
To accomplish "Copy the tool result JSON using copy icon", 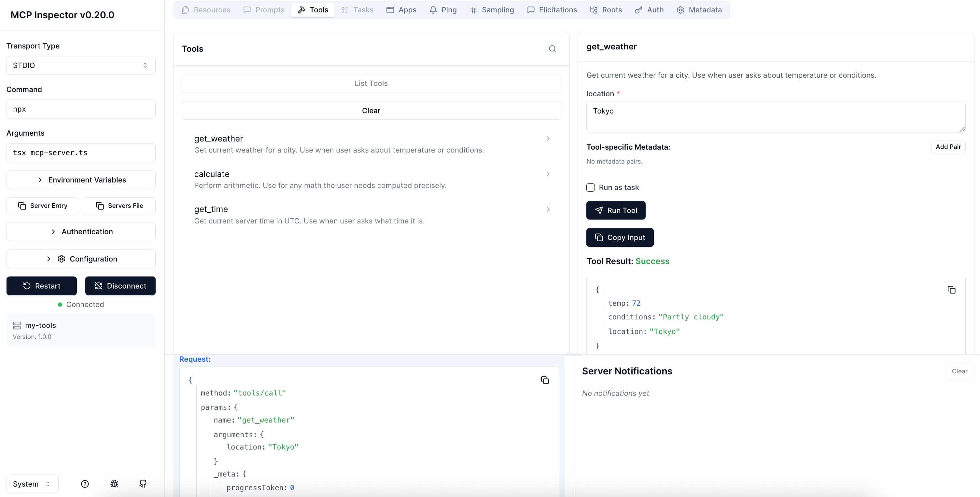I will pyautogui.click(x=951, y=290).
